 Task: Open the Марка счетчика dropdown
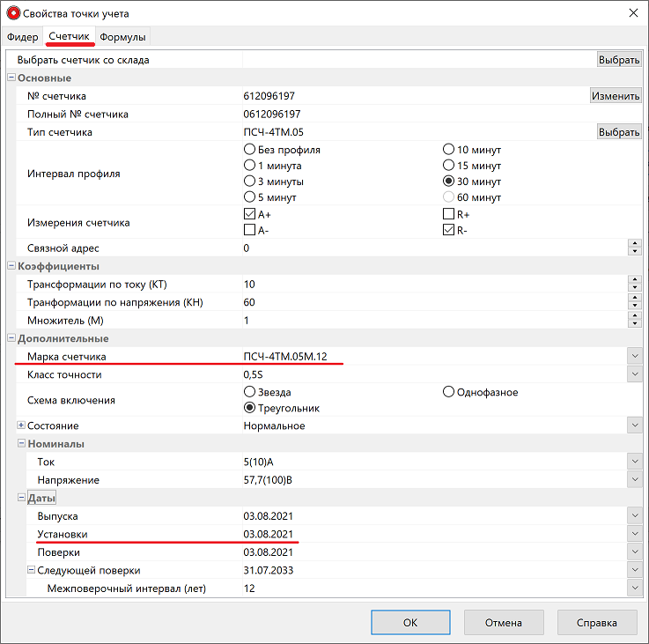point(633,355)
